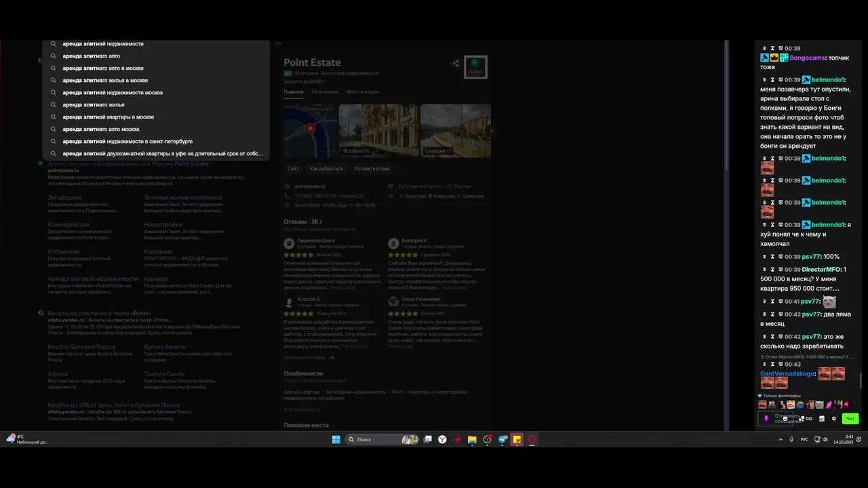Click the taskbar 'Поиск' search box
Screen dimensions: 868x488
click(x=383, y=439)
